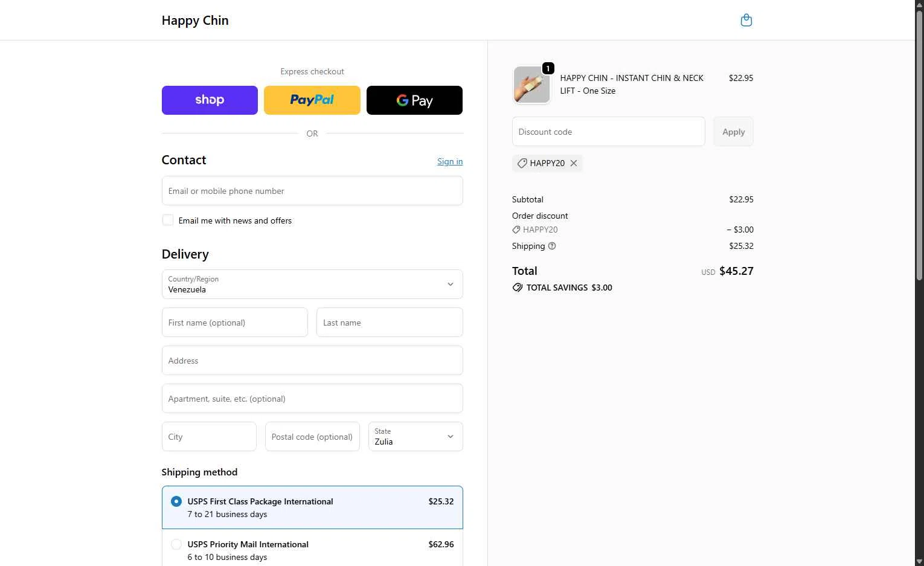This screenshot has height=566, width=924.
Task: Click the total savings tag icon
Action: click(x=518, y=288)
